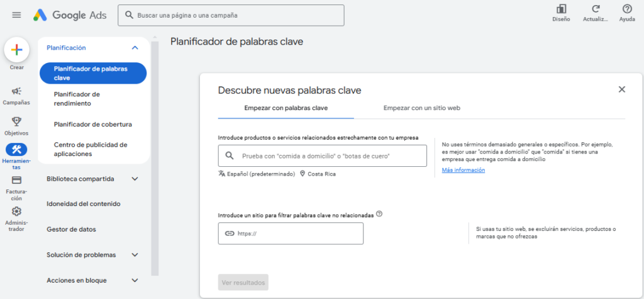Screen dimensions: 644x299
Task: Click the link chain icon in URL field
Action: click(230, 234)
